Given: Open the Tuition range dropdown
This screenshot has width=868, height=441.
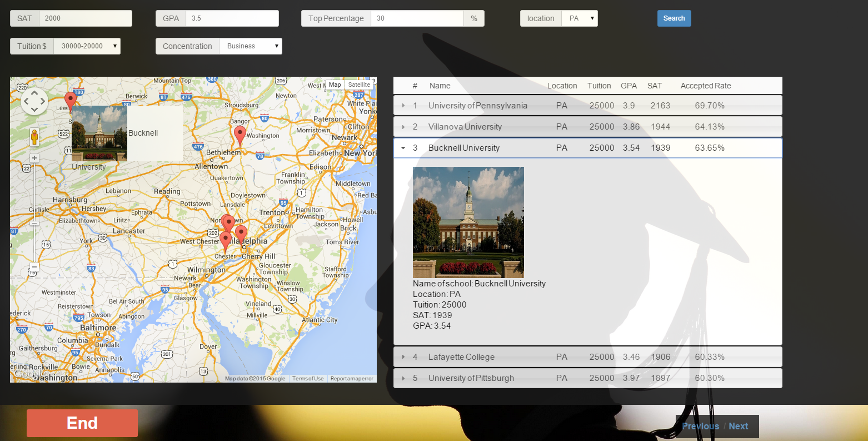Looking at the screenshot, I should click(87, 46).
